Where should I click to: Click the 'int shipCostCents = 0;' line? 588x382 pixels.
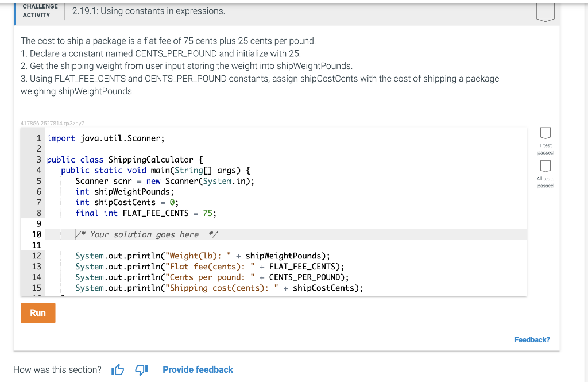[127, 203]
